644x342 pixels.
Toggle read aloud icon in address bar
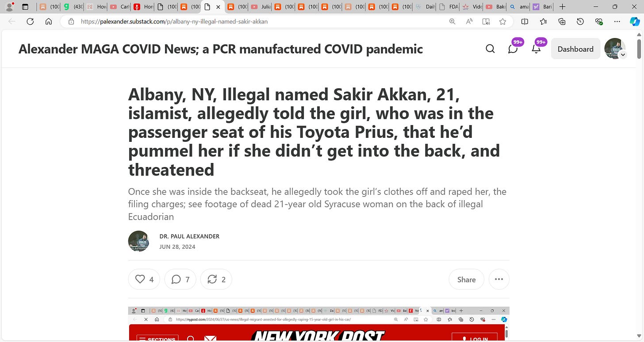tap(469, 21)
